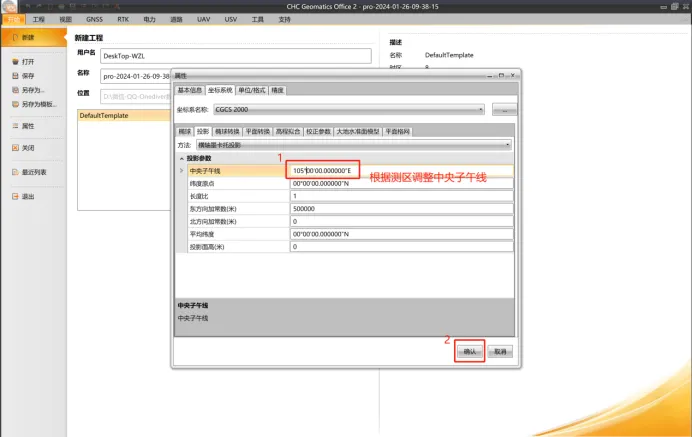Image resolution: width=692 pixels, height=437 pixels.
Task: Click the 确认 button
Action: 470,351
